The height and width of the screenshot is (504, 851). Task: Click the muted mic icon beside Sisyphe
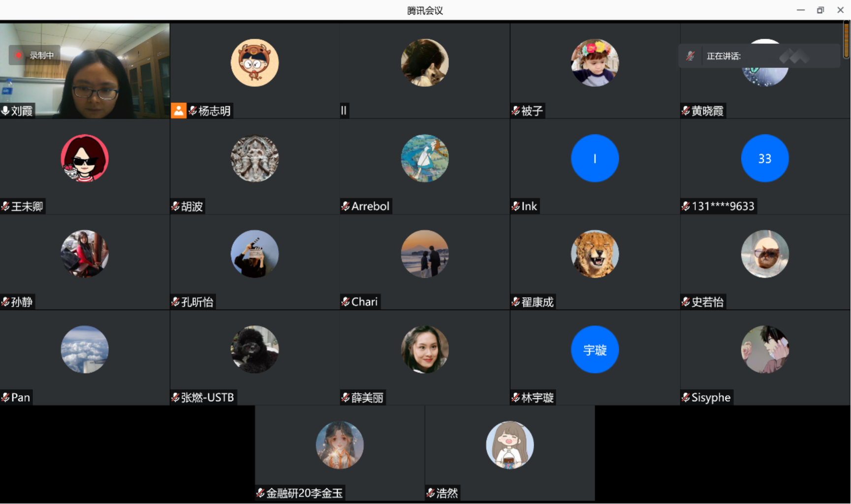click(x=686, y=397)
